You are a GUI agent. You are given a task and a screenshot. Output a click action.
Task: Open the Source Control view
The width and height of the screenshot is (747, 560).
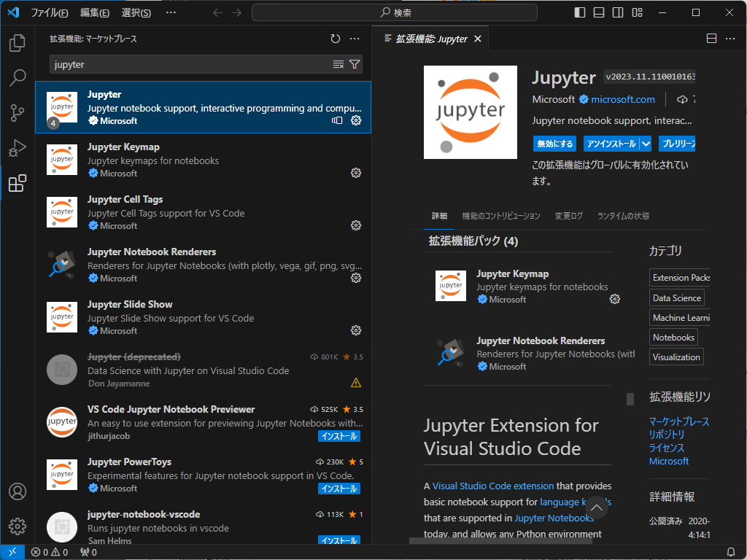pos(18,114)
